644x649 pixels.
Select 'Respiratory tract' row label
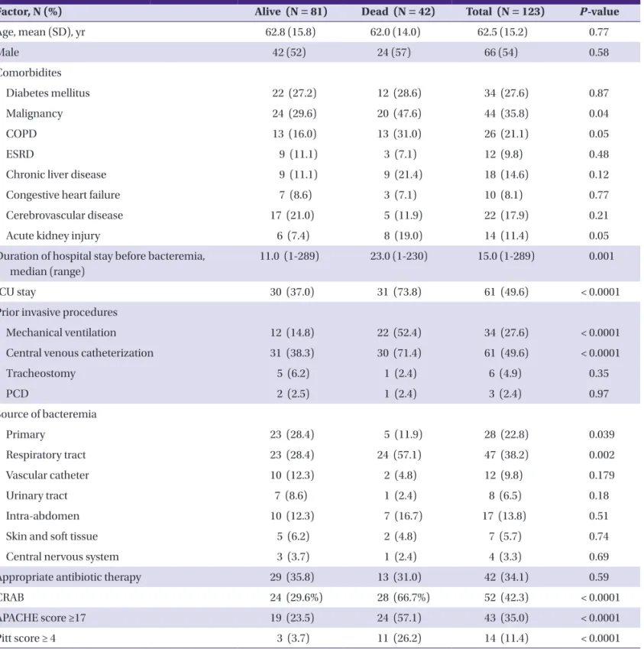point(46,455)
